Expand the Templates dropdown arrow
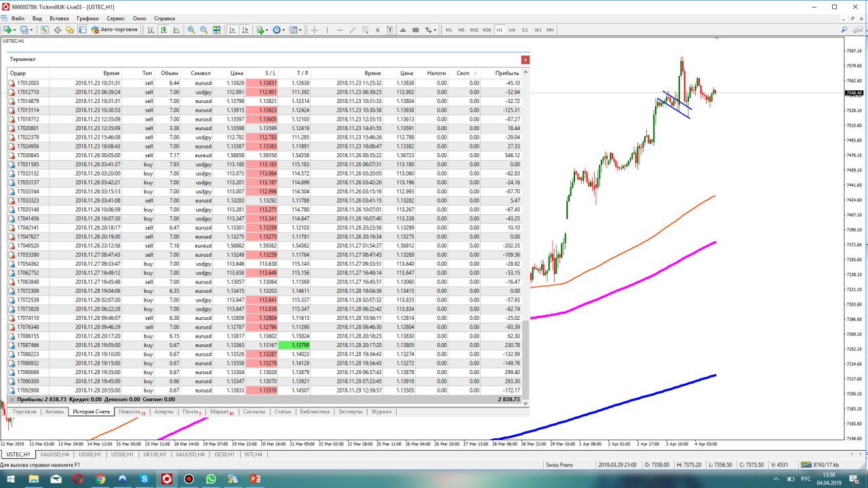Screen dimensions: 868x488 (300, 30)
